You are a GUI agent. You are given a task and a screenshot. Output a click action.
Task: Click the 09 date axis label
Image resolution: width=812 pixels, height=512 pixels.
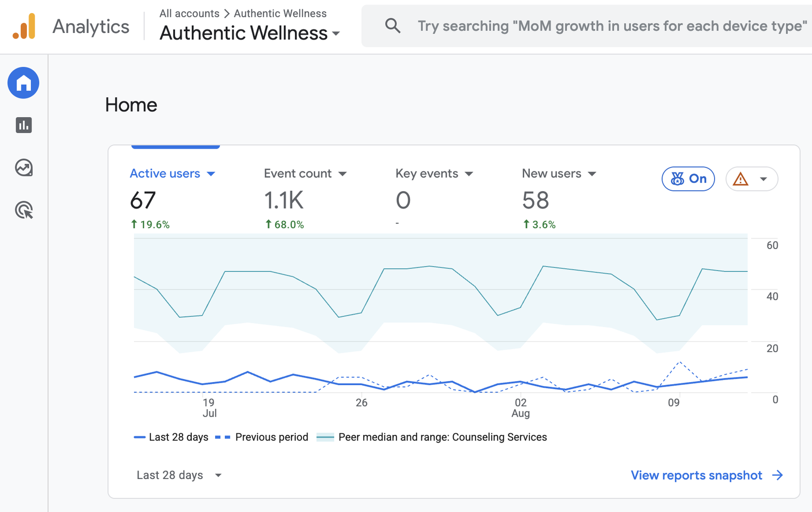[x=673, y=403]
